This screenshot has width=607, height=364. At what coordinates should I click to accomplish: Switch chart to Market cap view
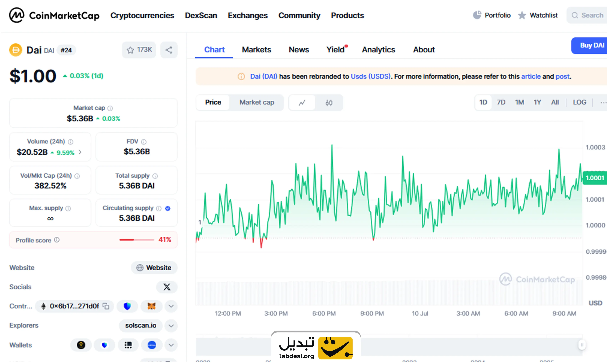[x=257, y=102]
